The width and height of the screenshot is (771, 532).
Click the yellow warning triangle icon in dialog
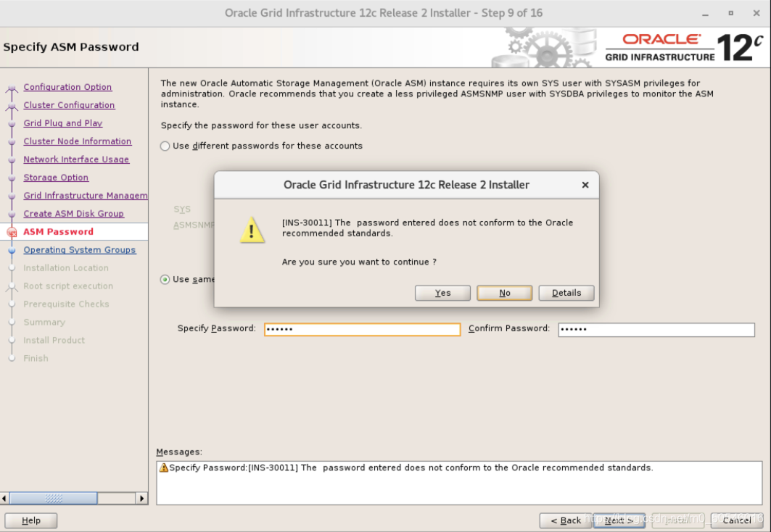252,230
